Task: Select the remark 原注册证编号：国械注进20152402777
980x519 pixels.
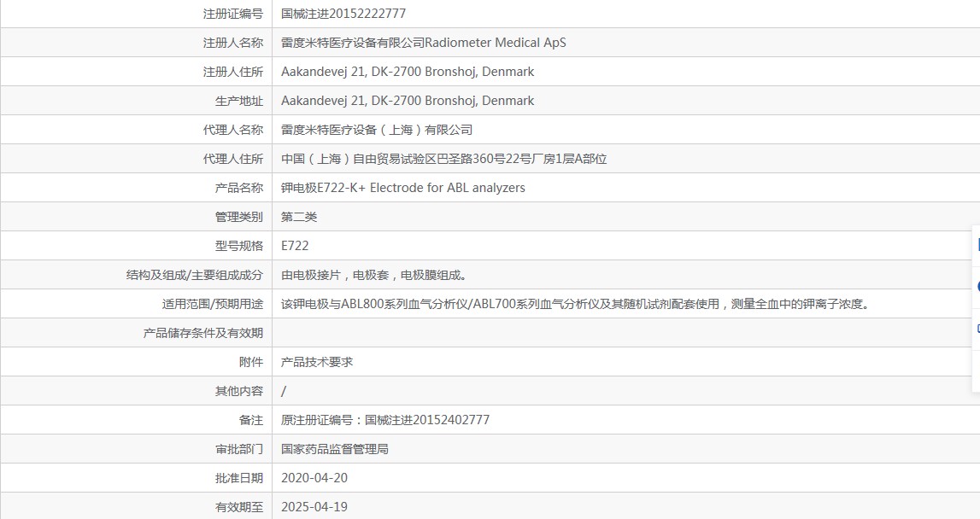Action: 385,420
